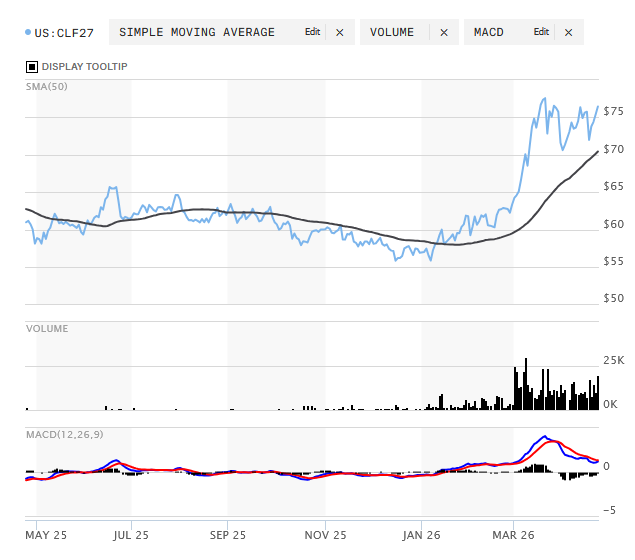
Task: Click the tallest volume bar in March
Action: point(526,384)
